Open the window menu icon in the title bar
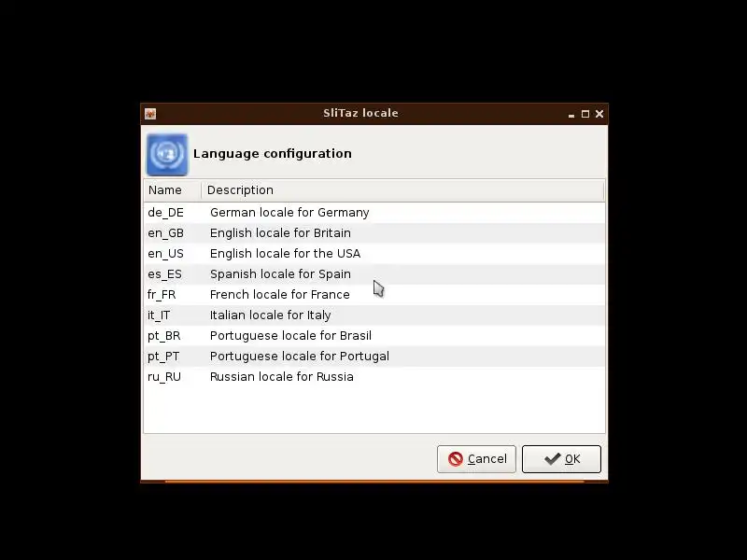This screenshot has height=560, width=747. tap(150, 114)
